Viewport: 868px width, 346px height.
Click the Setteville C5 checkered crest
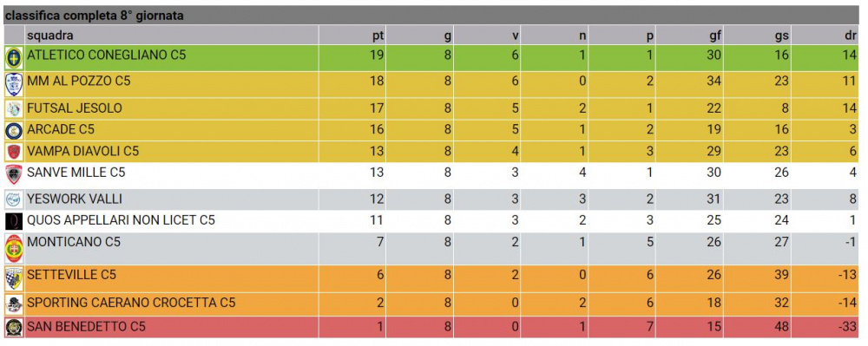click(x=14, y=278)
